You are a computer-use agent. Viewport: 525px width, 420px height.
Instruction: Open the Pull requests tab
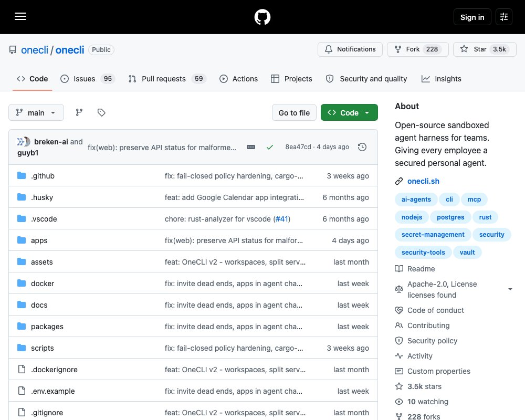(x=167, y=79)
